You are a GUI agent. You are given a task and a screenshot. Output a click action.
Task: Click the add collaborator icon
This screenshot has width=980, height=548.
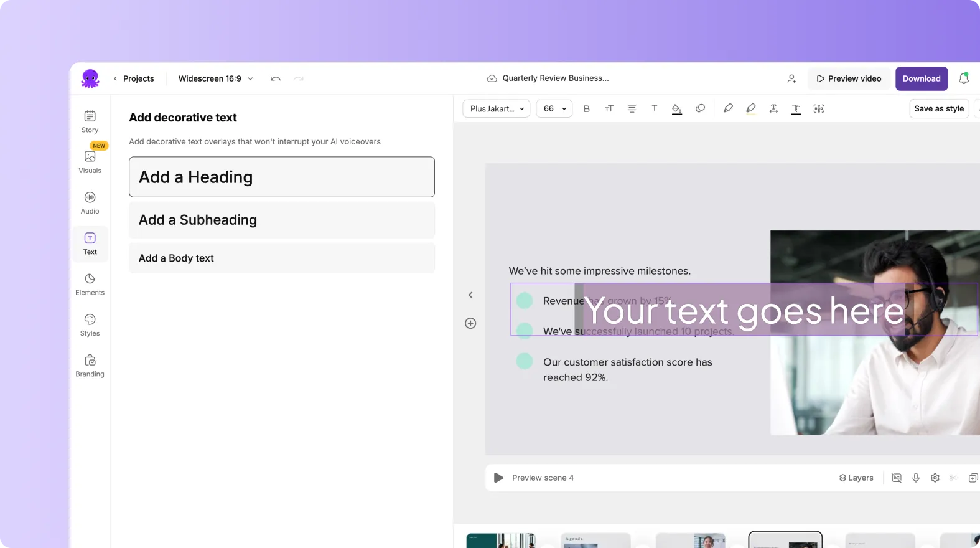(791, 78)
